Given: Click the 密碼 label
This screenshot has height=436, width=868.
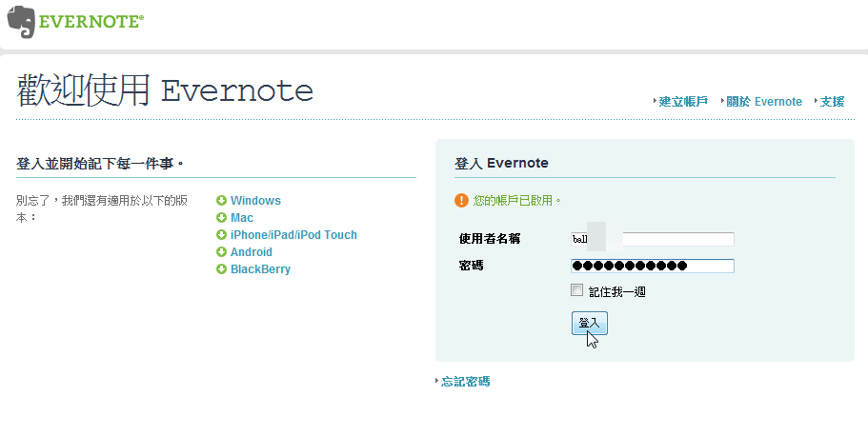Looking at the screenshot, I should [x=471, y=266].
